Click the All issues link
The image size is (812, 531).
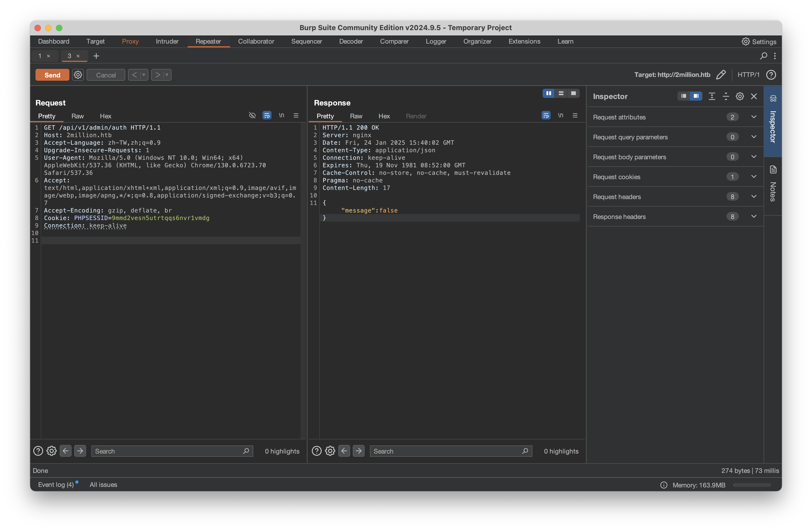[103, 484]
